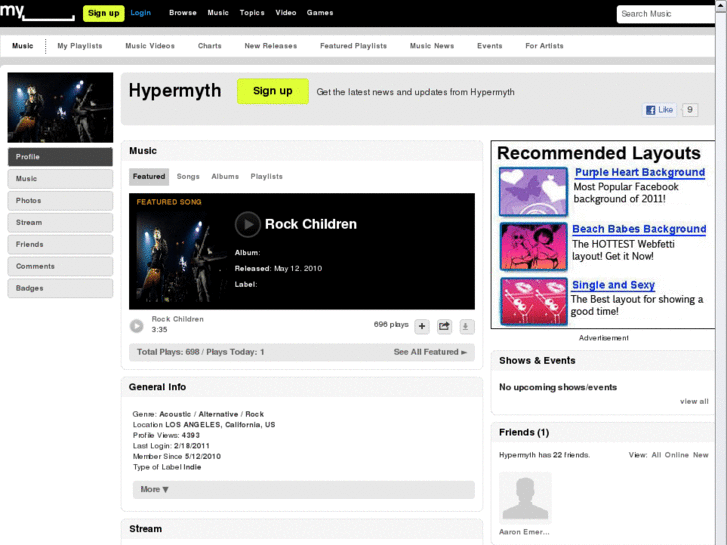Select Badges in the left sidebar

pyautogui.click(x=60, y=288)
